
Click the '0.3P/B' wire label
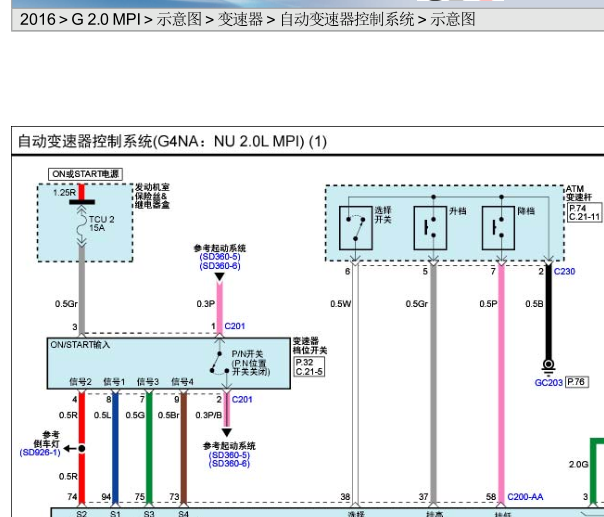coord(208,415)
